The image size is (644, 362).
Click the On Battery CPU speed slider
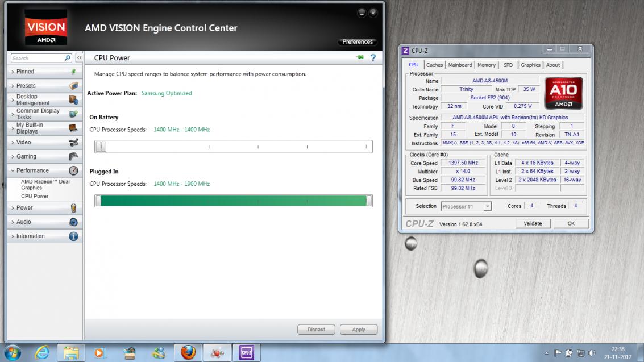click(233, 147)
